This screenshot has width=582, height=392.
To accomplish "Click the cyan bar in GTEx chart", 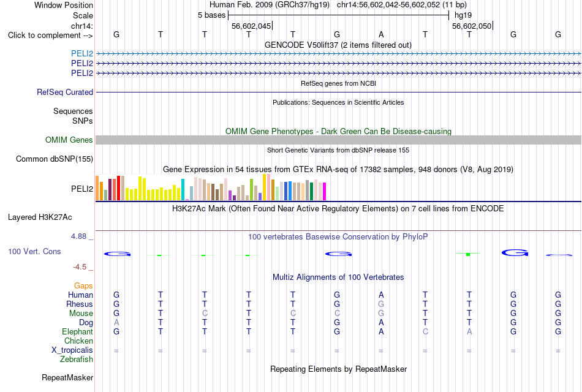I will (183, 190).
